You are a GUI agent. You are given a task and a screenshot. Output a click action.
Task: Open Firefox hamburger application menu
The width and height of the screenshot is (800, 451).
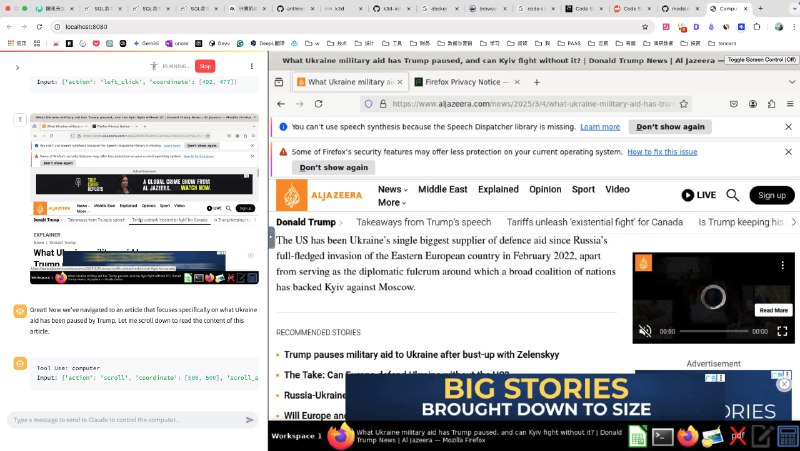click(x=790, y=104)
